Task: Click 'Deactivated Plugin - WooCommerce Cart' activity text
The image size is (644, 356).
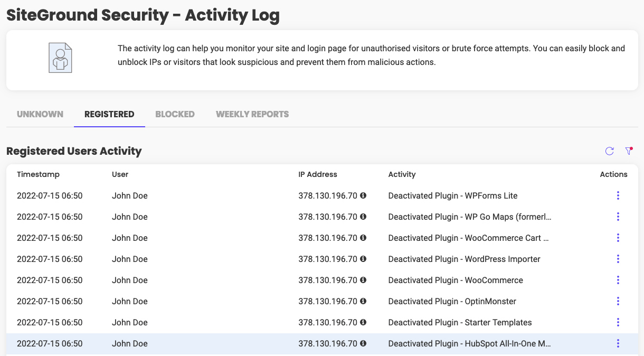Action: 469,238
